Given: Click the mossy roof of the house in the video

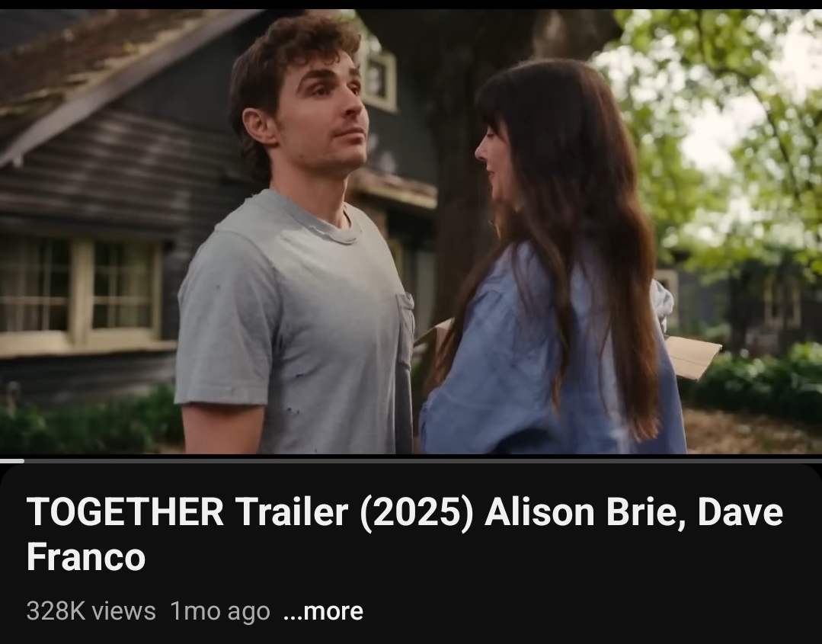Looking at the screenshot, I should pyautogui.click(x=94, y=58).
